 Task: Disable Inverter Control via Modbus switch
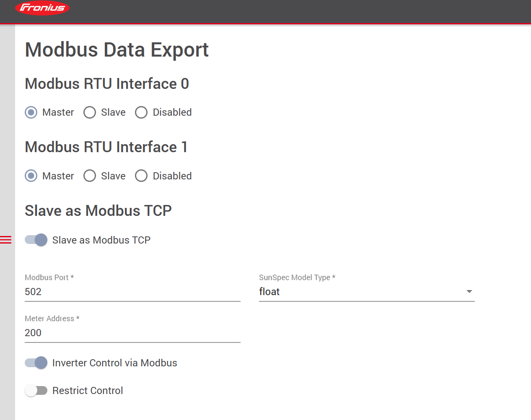[36, 363]
